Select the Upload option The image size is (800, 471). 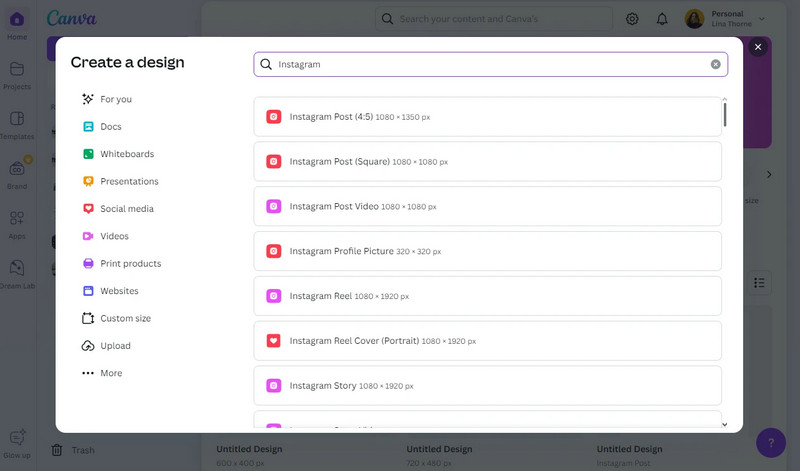point(115,346)
